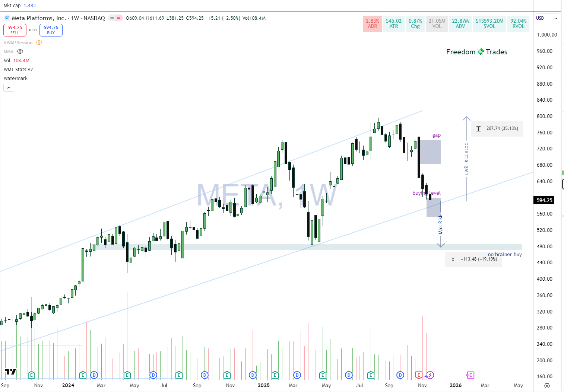The image size is (564, 392).
Task: Click the C594.25 close value in header
Action: tap(195, 18)
